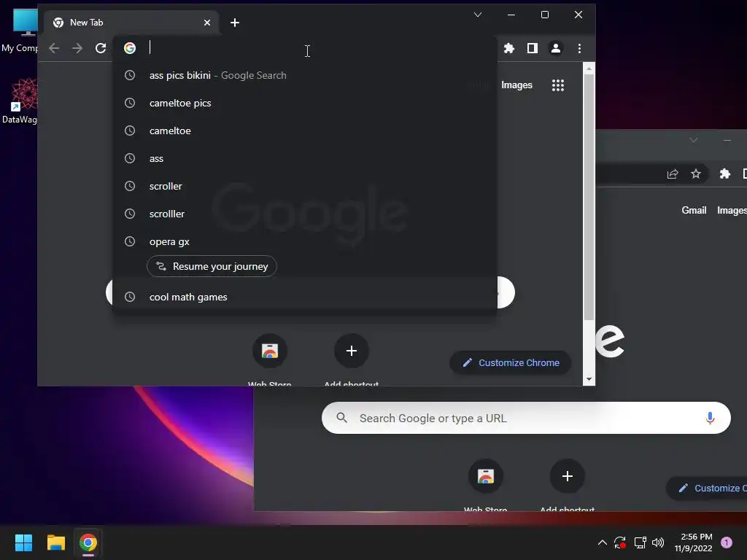Select the opera gx history suggestion
This screenshot has height=560, width=747.
coord(305,241)
